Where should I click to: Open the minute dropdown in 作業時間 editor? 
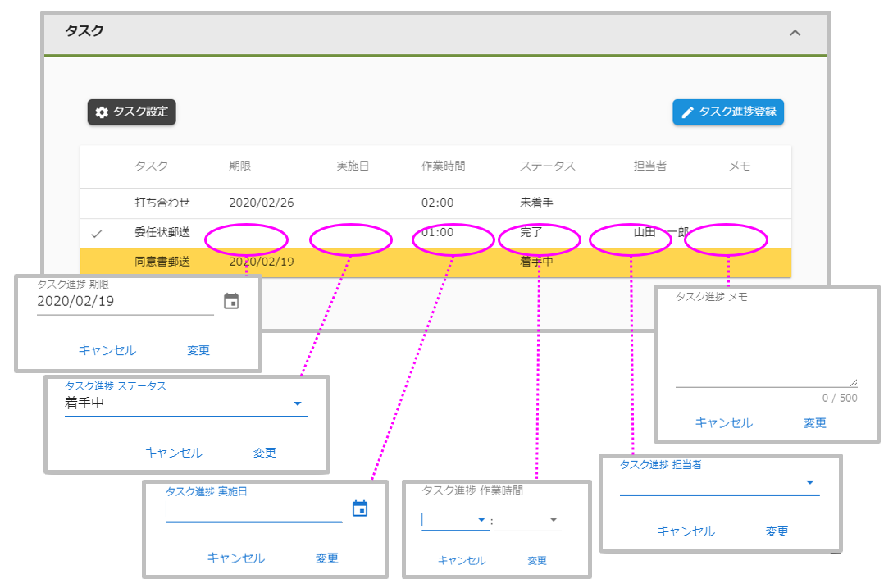pos(553,520)
